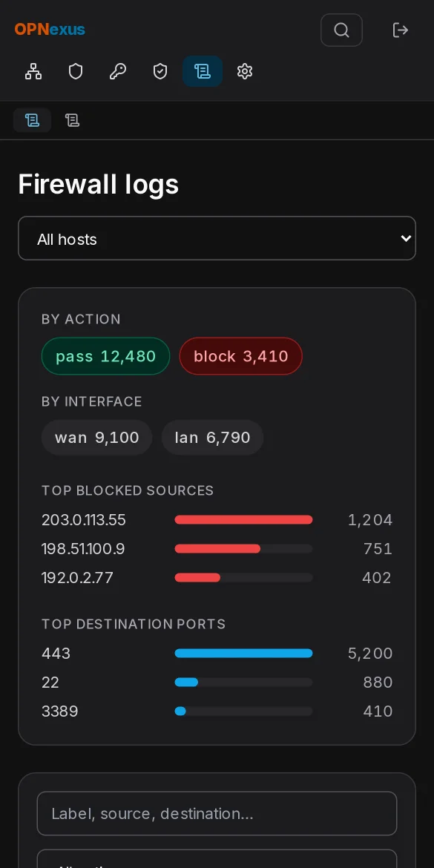Click the TOP BLOCKED SOURCES label
434x868 pixels.
(128, 490)
